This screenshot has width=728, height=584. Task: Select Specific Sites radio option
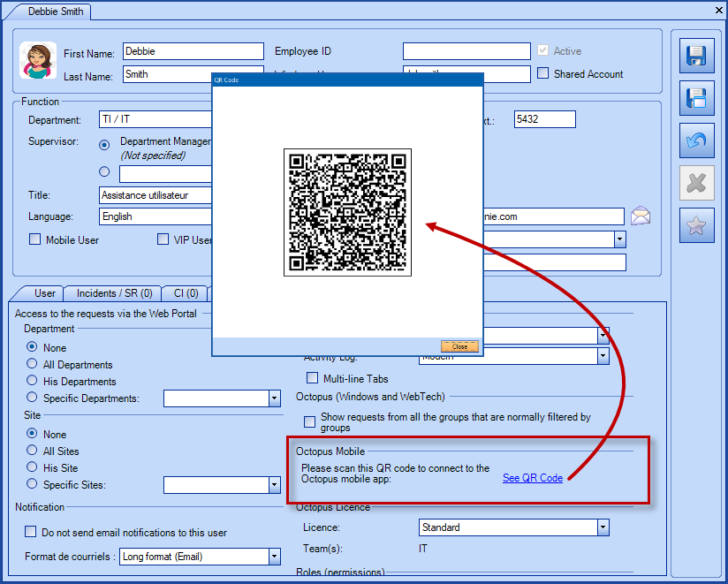pos(32,484)
